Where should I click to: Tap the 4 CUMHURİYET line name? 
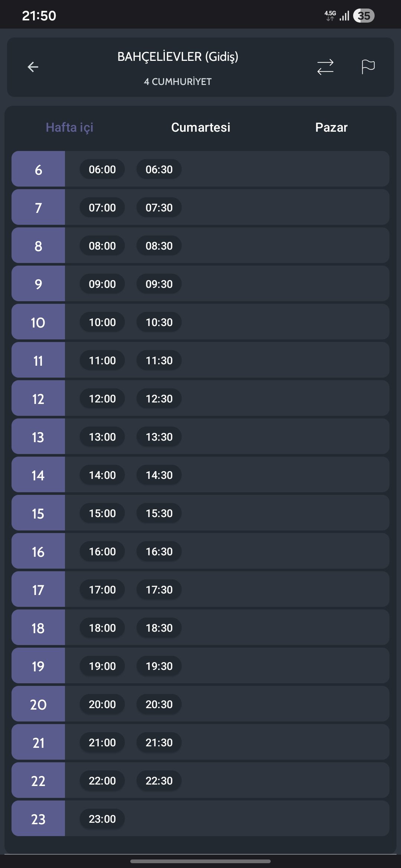pyautogui.click(x=178, y=82)
